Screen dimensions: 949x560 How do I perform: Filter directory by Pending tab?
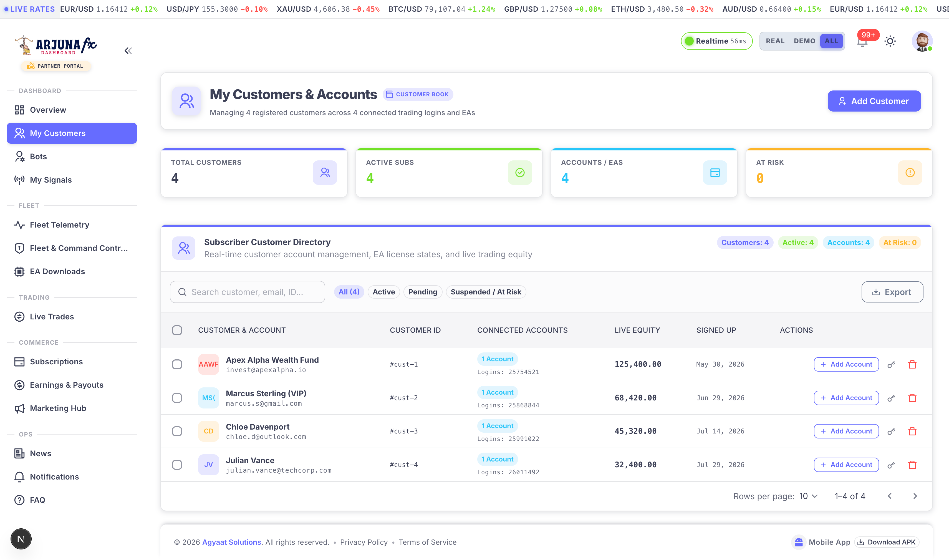[x=423, y=292]
